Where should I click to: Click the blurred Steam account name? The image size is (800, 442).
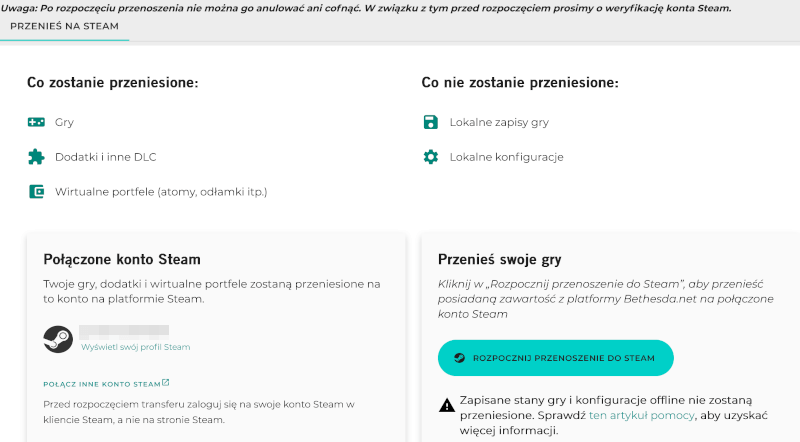tap(124, 329)
